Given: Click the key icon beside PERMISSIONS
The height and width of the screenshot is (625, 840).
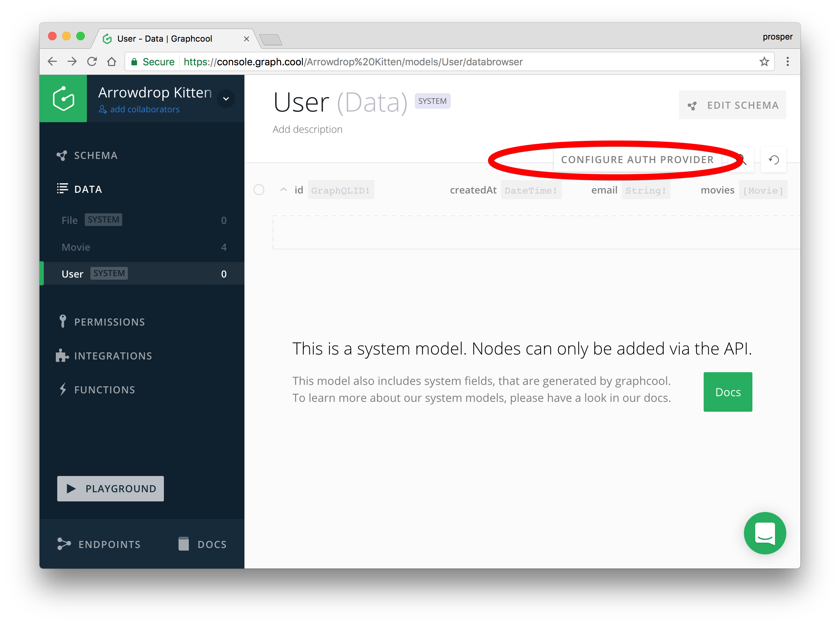Looking at the screenshot, I should click(x=63, y=321).
